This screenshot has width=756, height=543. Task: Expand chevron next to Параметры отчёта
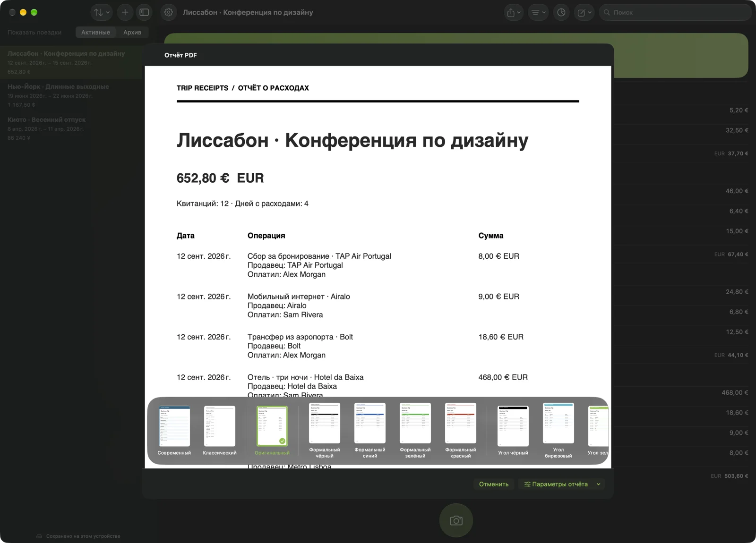599,484
